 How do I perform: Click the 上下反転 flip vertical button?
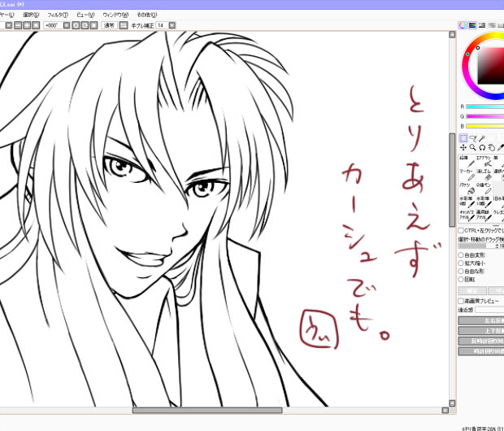coord(481,331)
